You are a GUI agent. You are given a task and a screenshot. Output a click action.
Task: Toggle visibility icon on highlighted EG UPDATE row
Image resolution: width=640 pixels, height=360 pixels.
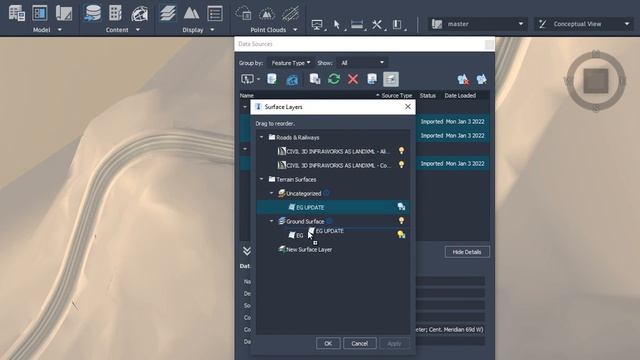point(402,207)
